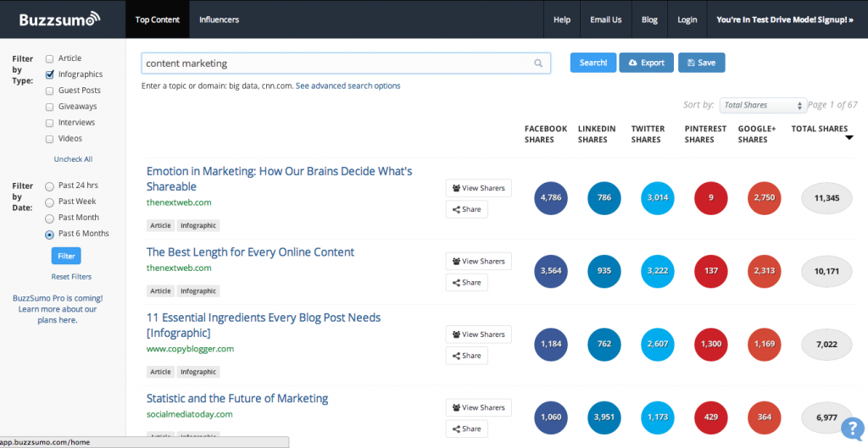Screen dimensions: 868x448
Task: Click the Save button
Action: pyautogui.click(x=701, y=63)
